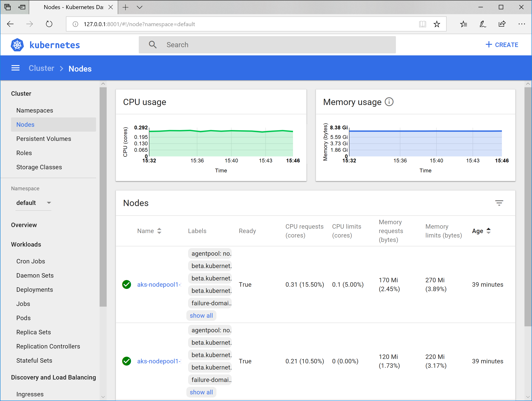This screenshot has width=532, height=401.
Task: Add page to favorites star icon
Action: click(437, 24)
